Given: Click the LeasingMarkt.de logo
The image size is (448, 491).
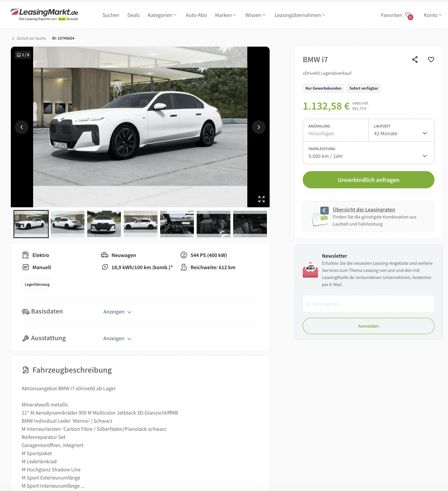Looking at the screenshot, I should pos(45,15).
